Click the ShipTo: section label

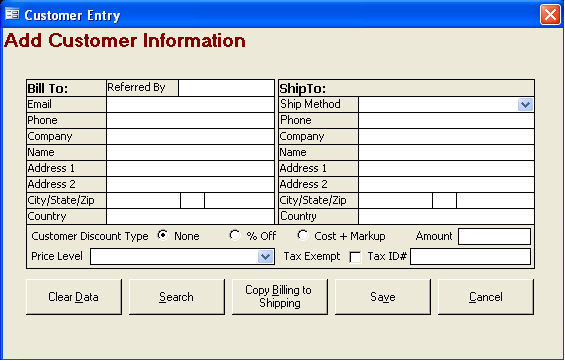click(x=303, y=89)
